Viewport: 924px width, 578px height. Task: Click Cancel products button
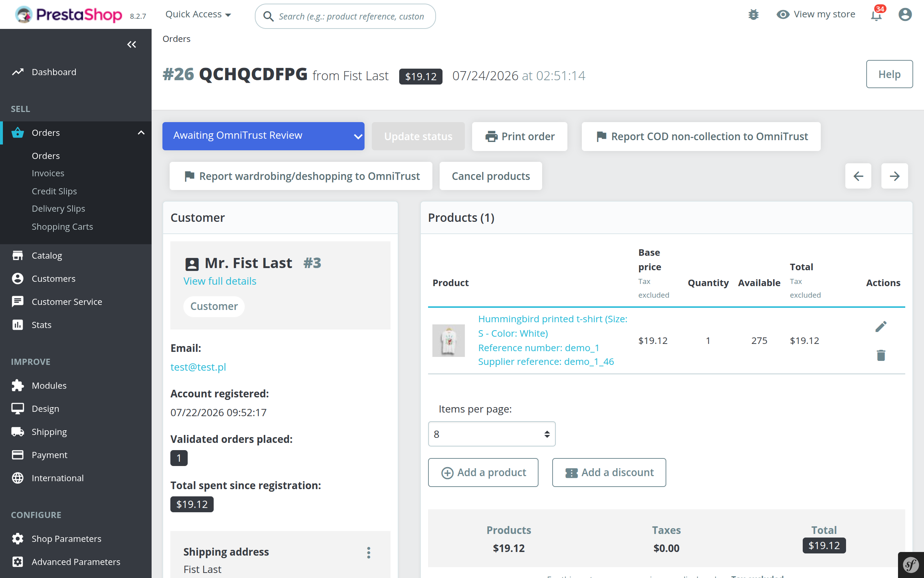pyautogui.click(x=491, y=176)
